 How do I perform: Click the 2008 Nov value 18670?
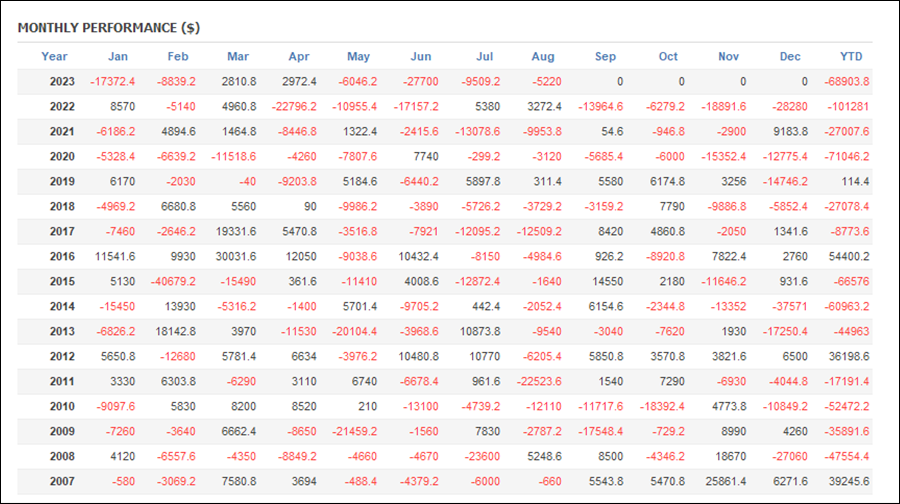(x=729, y=456)
